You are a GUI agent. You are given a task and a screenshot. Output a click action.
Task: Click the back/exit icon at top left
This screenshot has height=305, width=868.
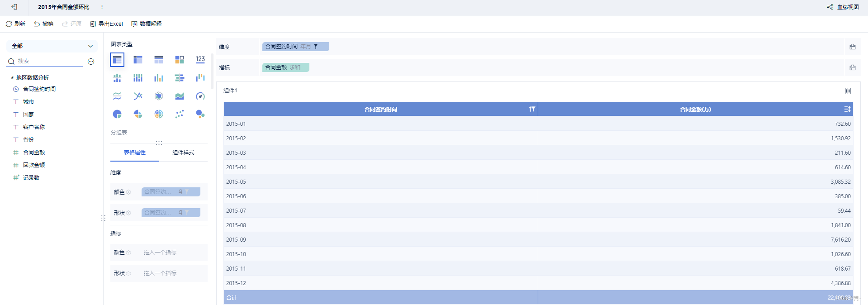point(14,7)
